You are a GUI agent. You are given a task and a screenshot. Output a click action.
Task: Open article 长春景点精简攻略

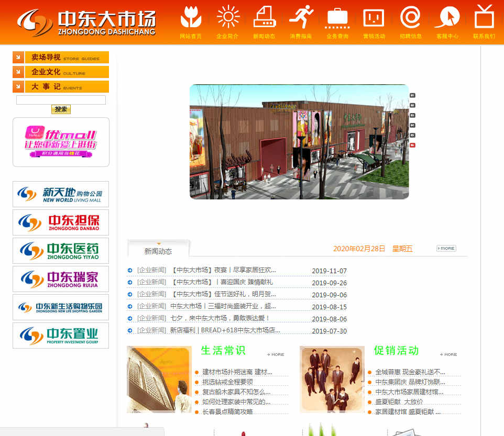click(x=227, y=412)
